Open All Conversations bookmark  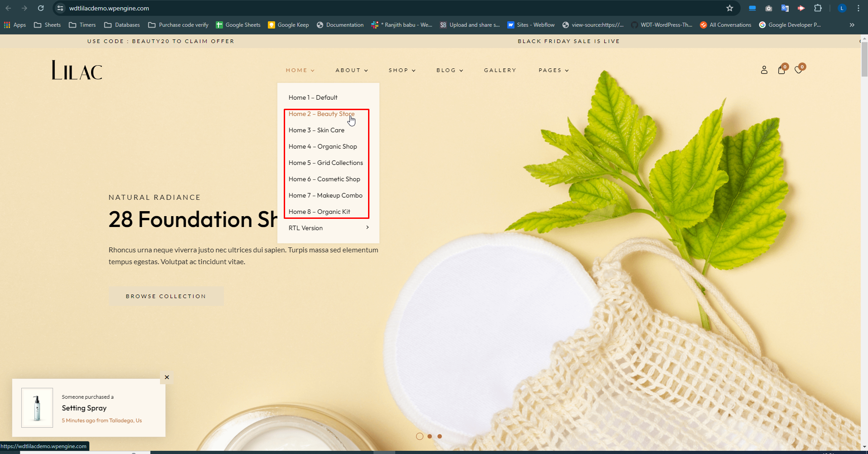click(725, 25)
